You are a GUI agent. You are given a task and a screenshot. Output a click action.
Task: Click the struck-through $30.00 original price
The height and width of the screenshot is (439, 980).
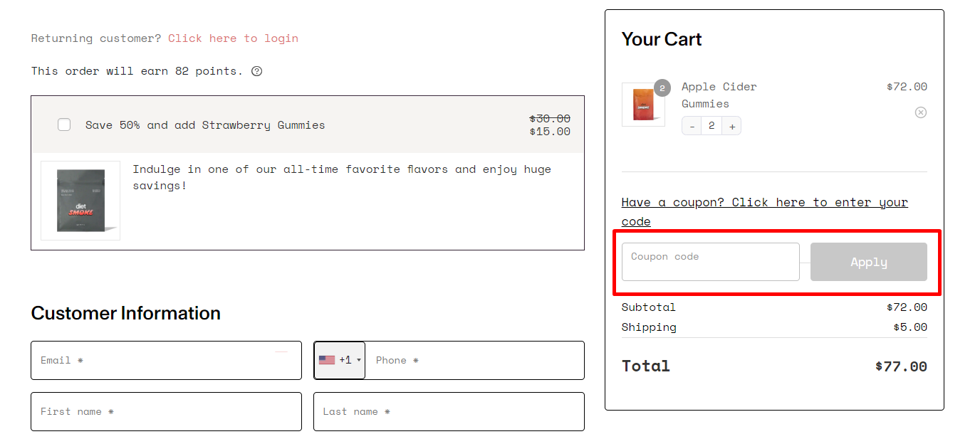pyautogui.click(x=550, y=119)
